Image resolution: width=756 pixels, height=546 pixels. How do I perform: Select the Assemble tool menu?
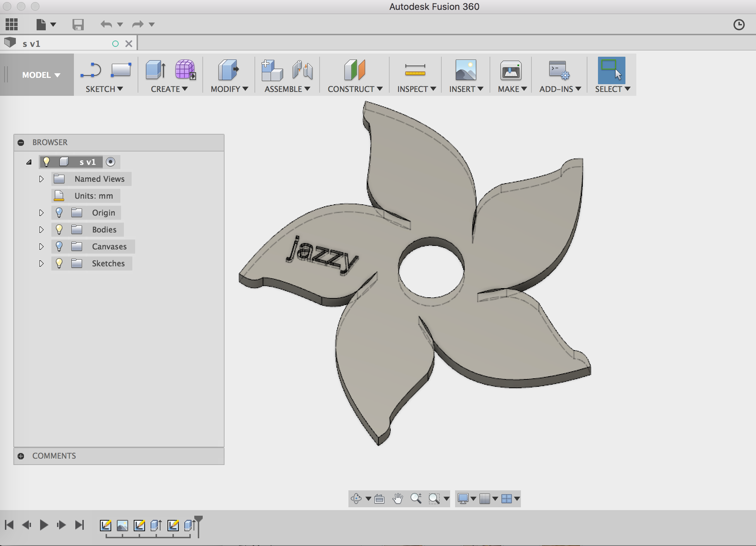287,89
